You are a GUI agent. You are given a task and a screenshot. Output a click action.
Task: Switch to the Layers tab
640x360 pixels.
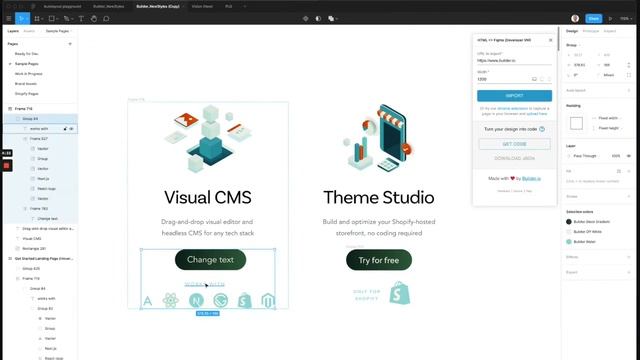coord(13,31)
